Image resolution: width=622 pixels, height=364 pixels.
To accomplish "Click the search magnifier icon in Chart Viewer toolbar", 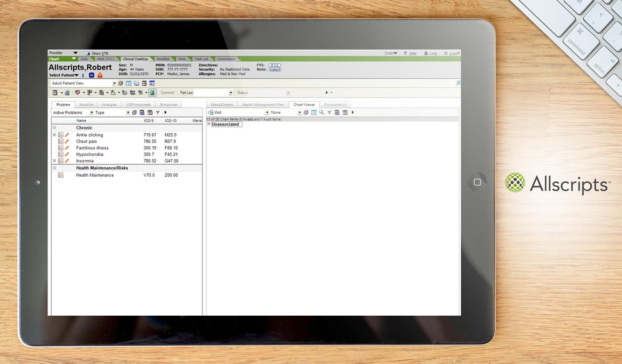I will click(x=321, y=112).
